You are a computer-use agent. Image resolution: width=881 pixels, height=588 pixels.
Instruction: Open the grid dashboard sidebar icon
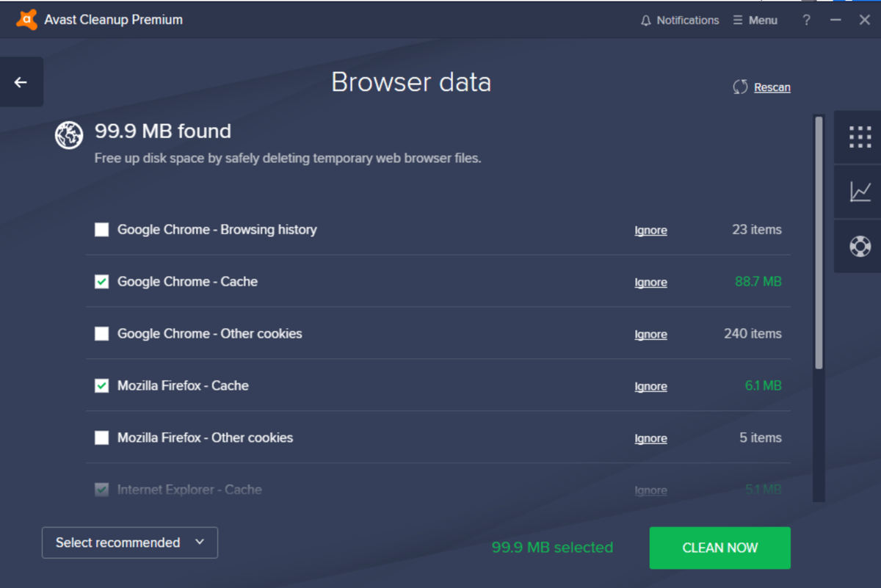tap(860, 137)
